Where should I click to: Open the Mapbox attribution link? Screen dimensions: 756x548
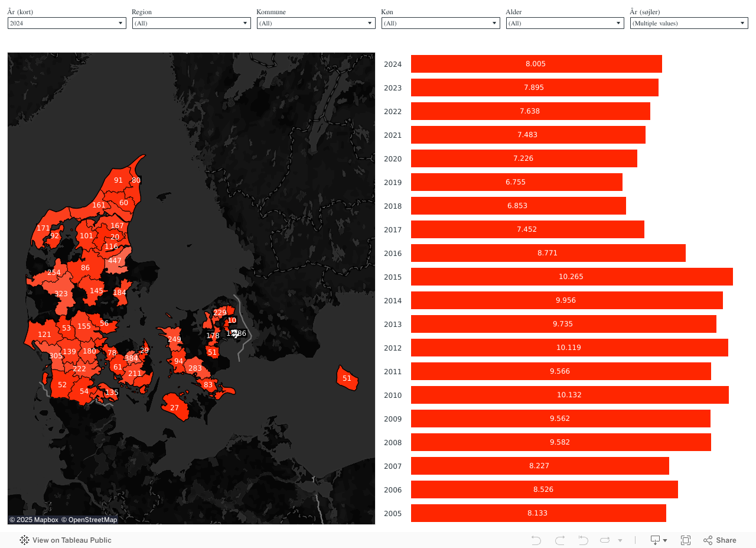pos(34,520)
